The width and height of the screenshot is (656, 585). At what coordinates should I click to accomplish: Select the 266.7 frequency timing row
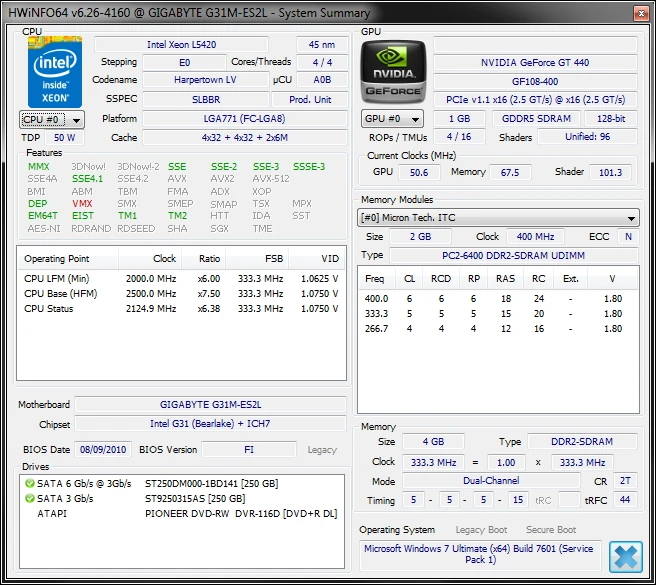tap(498, 329)
